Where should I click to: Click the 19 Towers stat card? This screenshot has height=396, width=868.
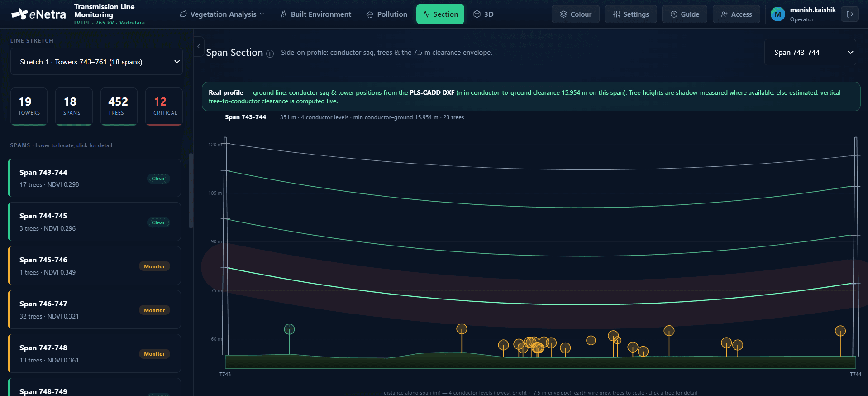tap(29, 106)
